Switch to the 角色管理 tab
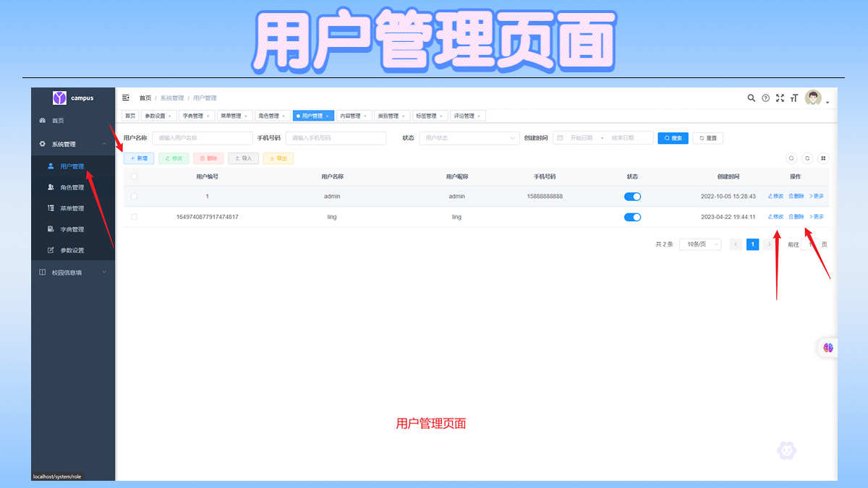This screenshot has width=868, height=488. pos(272,116)
